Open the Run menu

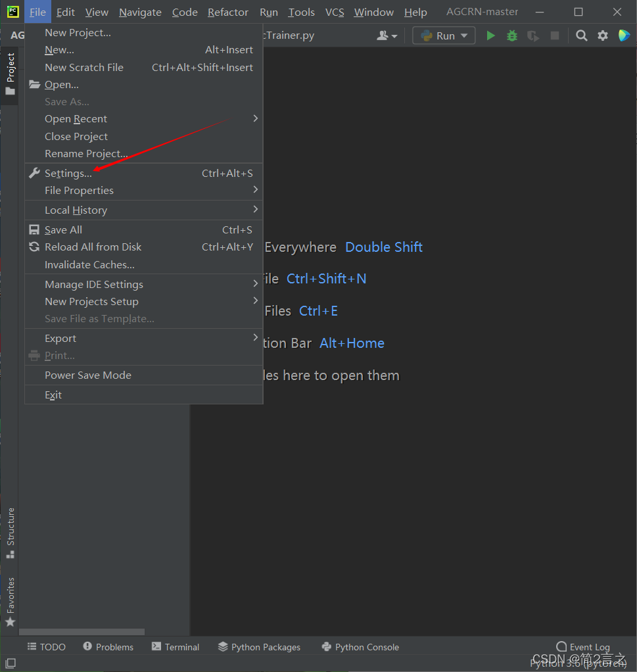269,12
